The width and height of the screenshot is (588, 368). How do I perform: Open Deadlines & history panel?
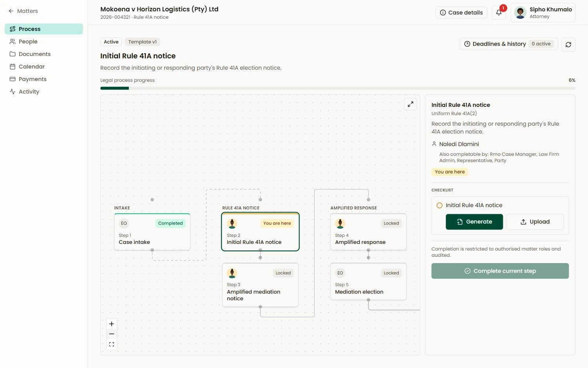tap(508, 44)
